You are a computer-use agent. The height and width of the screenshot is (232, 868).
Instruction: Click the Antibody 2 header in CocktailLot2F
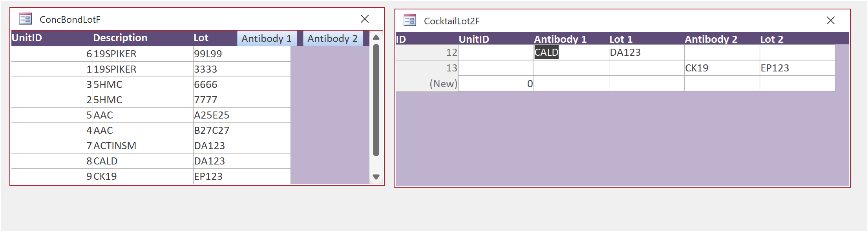pos(711,39)
